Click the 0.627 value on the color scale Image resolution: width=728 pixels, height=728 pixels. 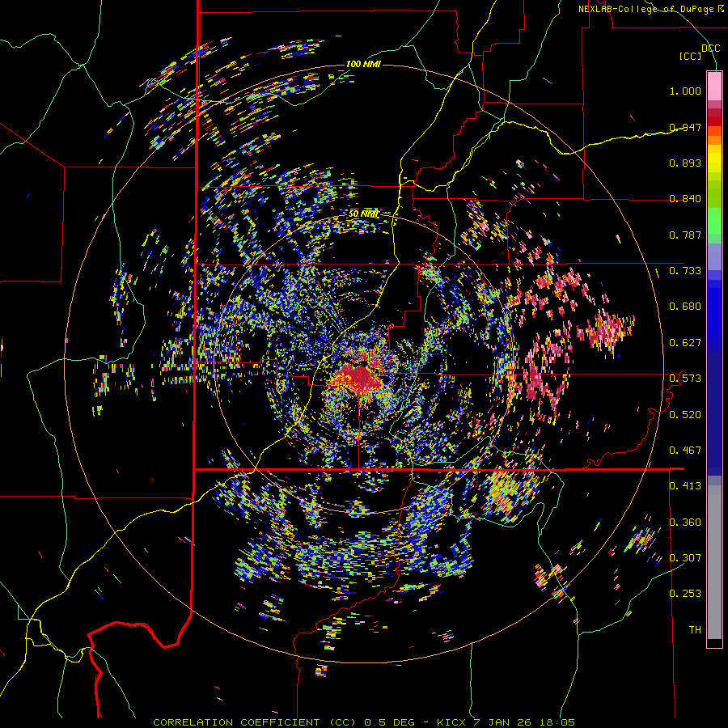point(685,343)
